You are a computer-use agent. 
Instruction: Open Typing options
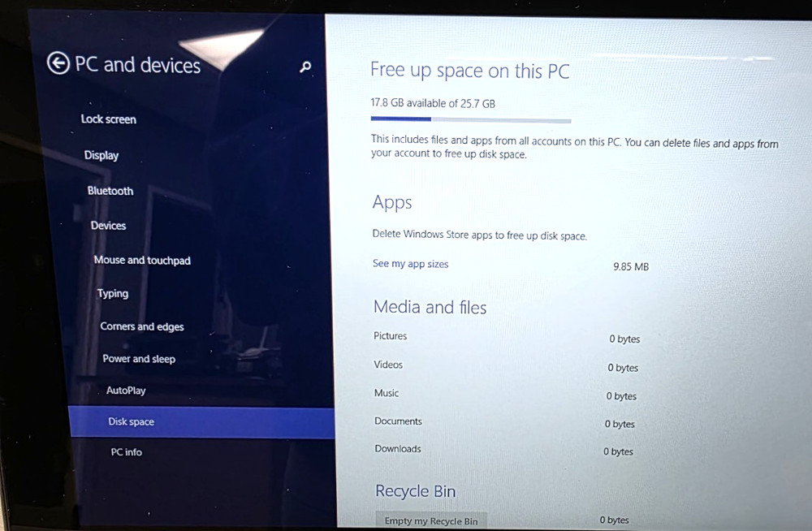(112, 293)
